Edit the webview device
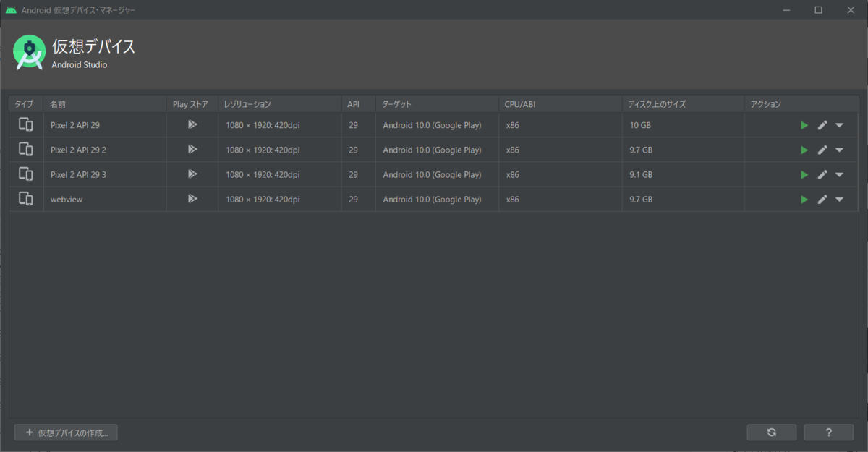The width and height of the screenshot is (868, 452). click(822, 199)
